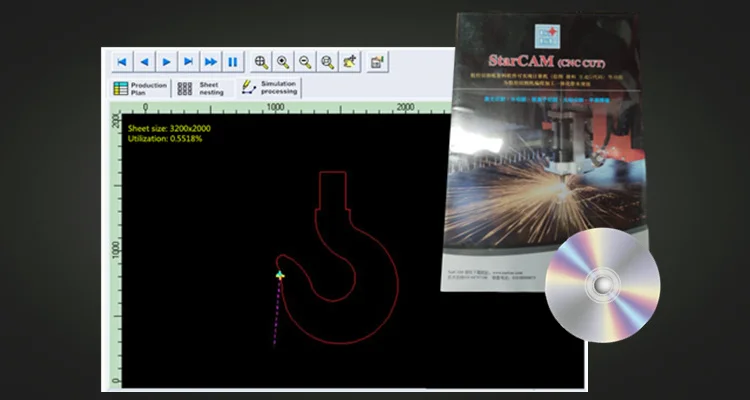750x400 pixels.
Task: Click the CD disc image
Action: pyautogui.click(x=602, y=286)
